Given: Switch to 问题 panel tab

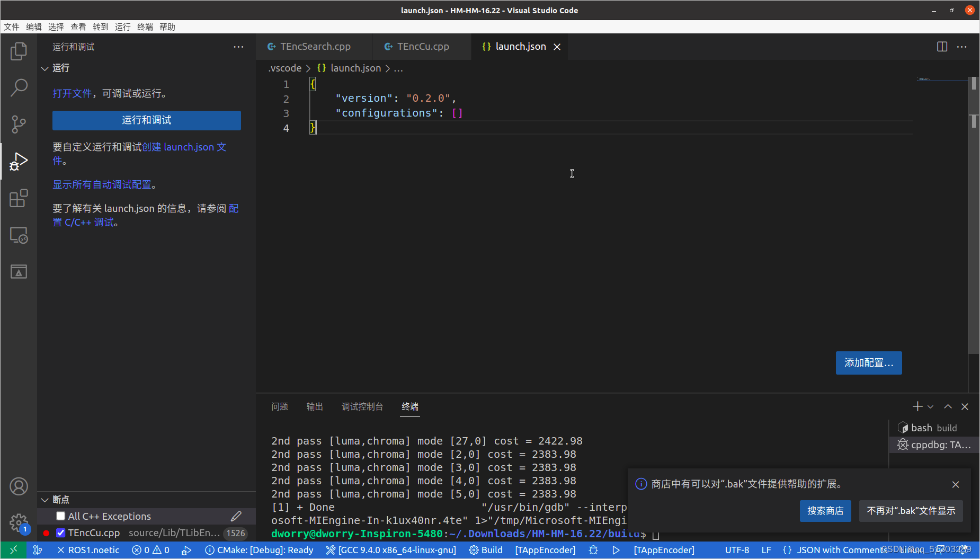Looking at the screenshot, I should 280,406.
